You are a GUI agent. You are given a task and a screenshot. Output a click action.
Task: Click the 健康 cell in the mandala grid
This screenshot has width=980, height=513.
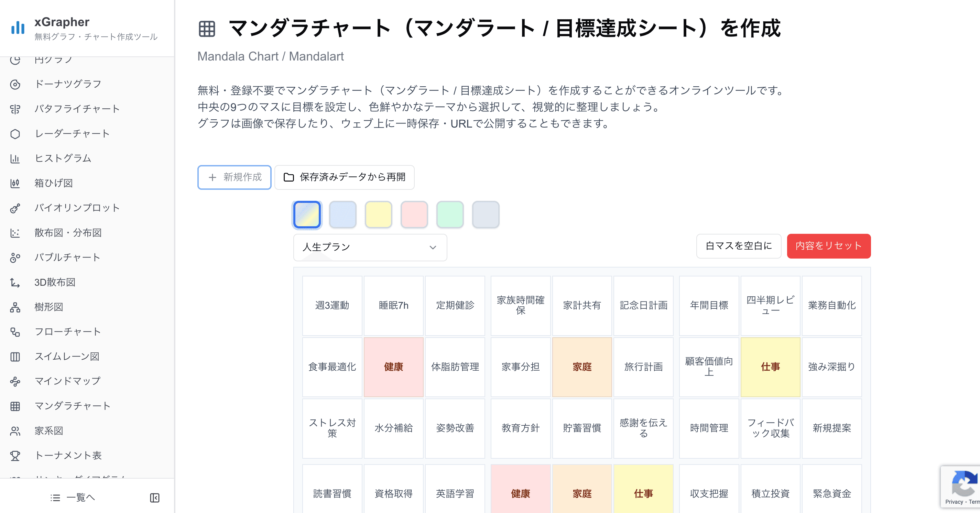(393, 367)
